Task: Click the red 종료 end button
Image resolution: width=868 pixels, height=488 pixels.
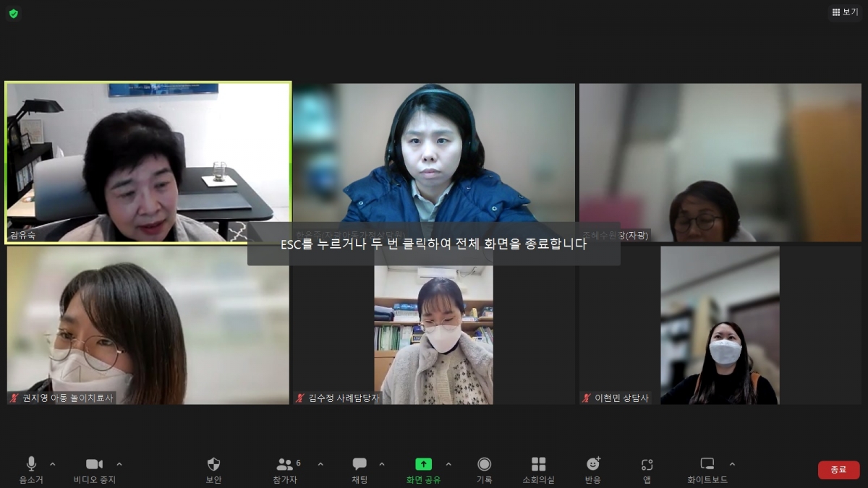Action: tap(838, 470)
